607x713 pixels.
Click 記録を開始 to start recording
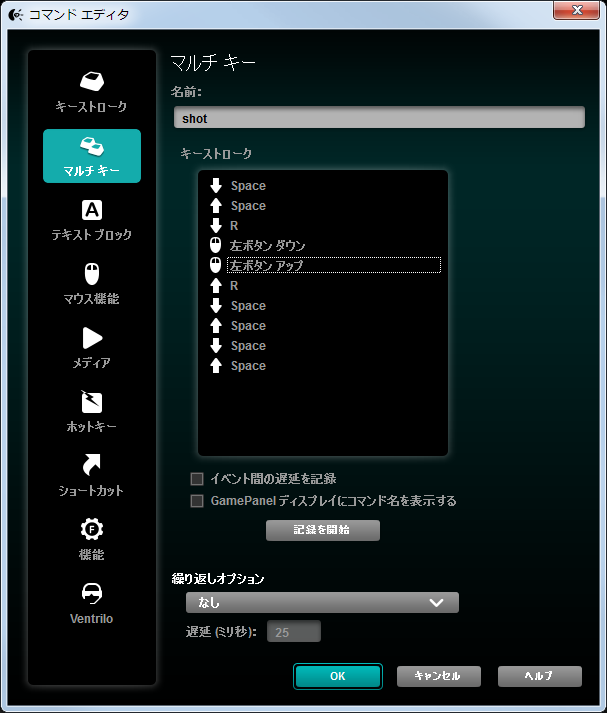(323, 530)
